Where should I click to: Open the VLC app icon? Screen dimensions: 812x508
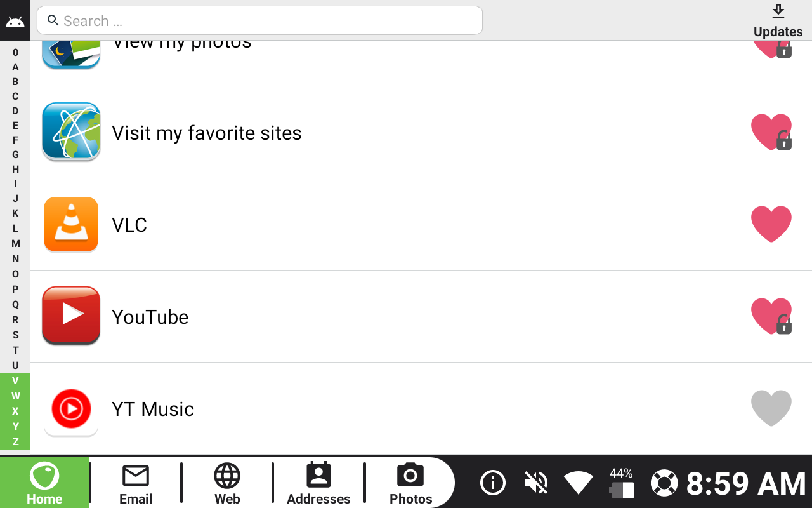71,225
